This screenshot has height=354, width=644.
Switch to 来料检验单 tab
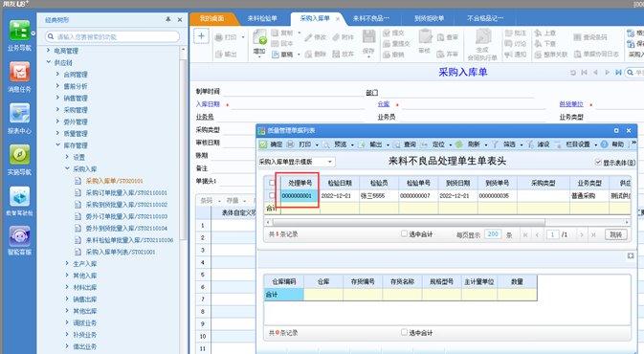pyautogui.click(x=262, y=18)
